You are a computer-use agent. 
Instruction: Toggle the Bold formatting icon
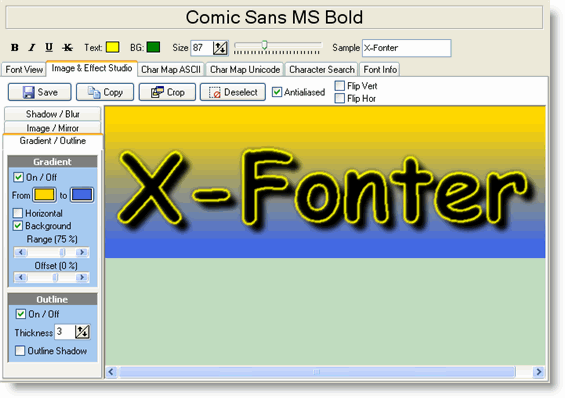click(15, 48)
